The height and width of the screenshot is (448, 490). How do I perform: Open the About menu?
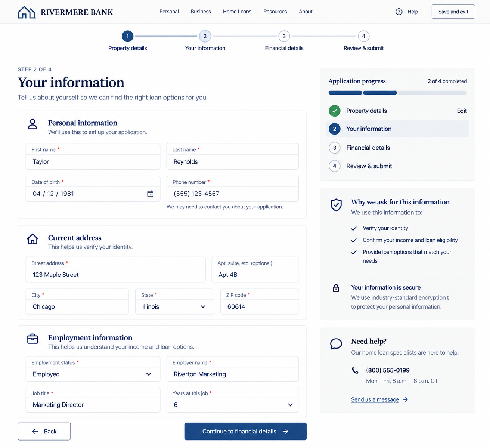pyautogui.click(x=306, y=12)
